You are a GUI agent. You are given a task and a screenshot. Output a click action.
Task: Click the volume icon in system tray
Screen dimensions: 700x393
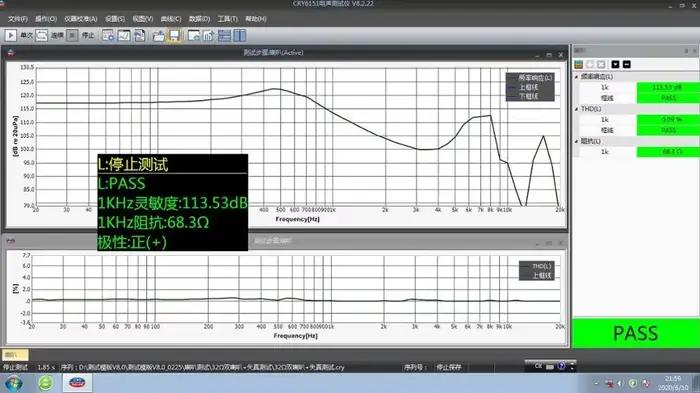tap(620, 383)
